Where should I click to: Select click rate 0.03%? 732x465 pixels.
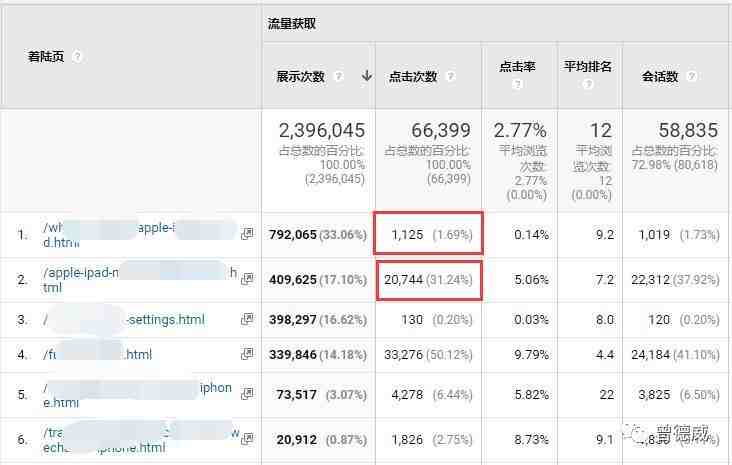[532, 319]
